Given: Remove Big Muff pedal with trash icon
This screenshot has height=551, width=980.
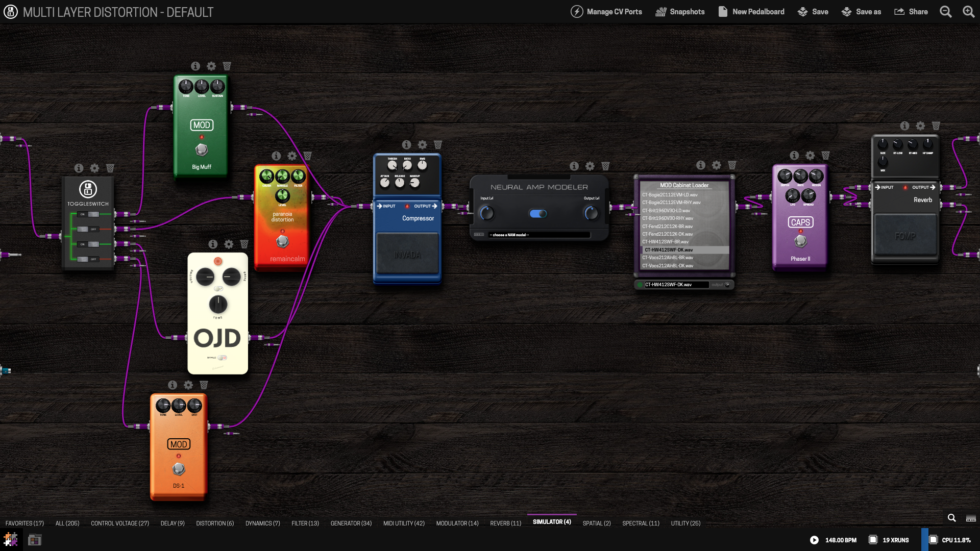Looking at the screenshot, I should 227,66.
